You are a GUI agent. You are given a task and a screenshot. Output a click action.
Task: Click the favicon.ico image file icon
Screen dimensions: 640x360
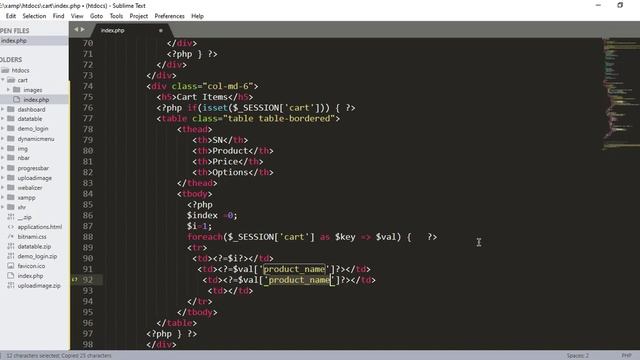pyautogui.click(x=11, y=266)
